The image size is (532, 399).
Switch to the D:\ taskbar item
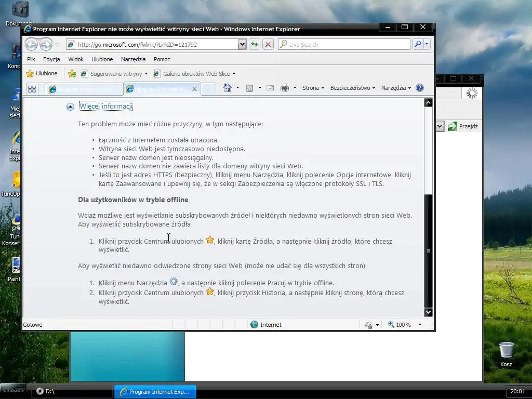(x=72, y=391)
